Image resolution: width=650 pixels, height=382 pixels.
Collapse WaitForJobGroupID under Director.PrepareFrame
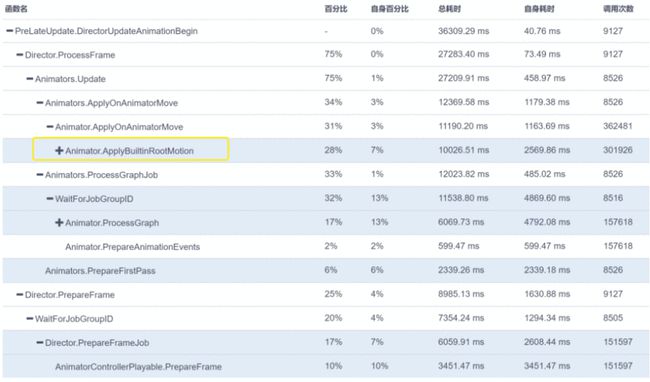tap(29, 319)
